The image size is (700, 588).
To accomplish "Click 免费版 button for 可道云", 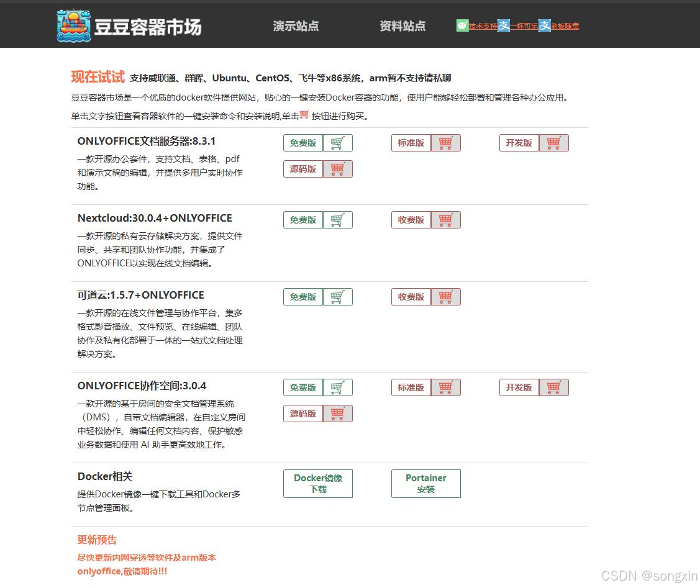I will (x=303, y=297).
